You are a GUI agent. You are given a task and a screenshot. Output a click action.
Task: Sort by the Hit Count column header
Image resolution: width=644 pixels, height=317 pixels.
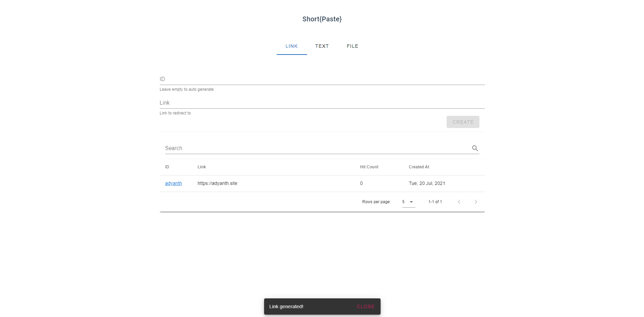pos(369,167)
